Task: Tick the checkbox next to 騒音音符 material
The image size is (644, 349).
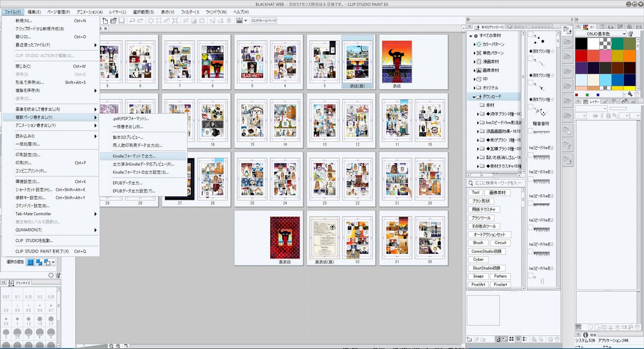Action: (531, 107)
